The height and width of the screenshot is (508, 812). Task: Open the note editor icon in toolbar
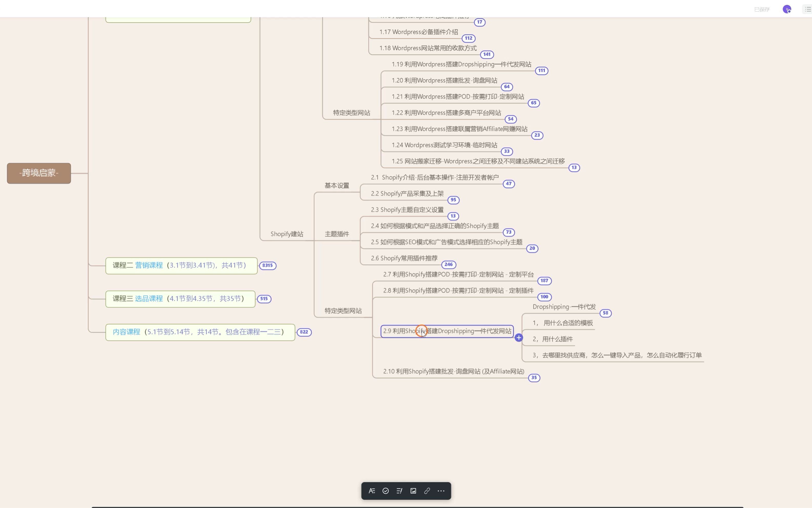pyautogui.click(x=399, y=491)
